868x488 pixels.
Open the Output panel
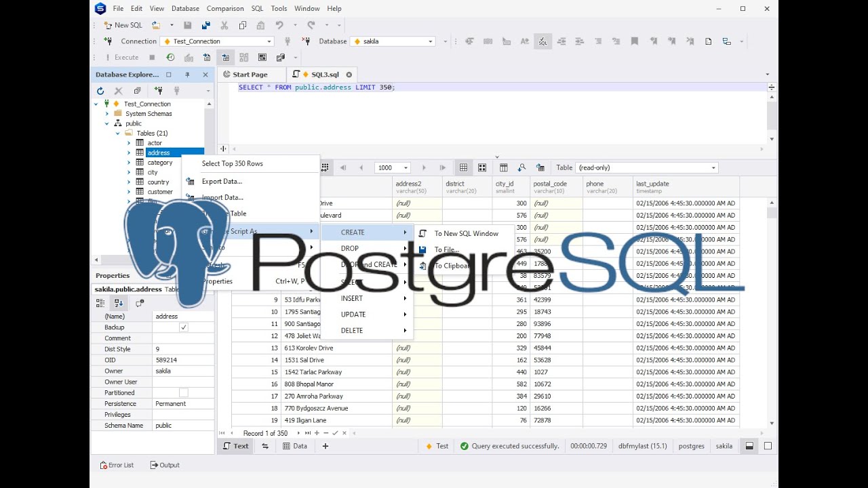click(165, 465)
